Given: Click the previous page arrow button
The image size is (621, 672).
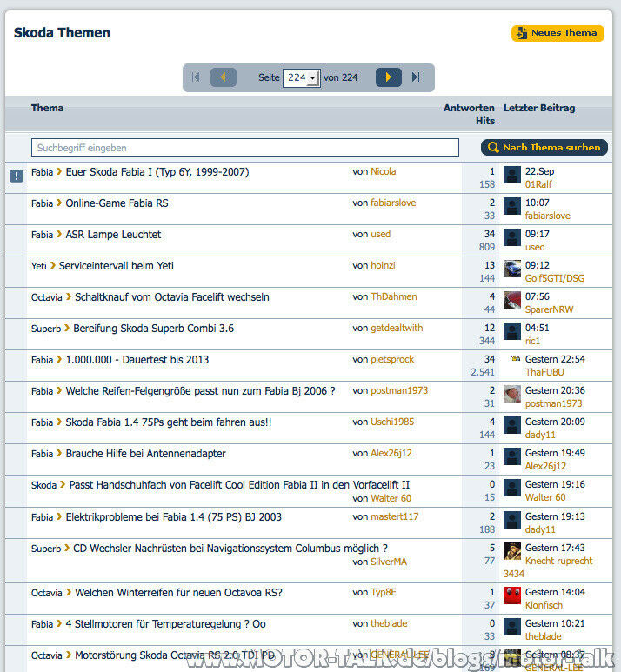Looking at the screenshot, I should point(223,77).
